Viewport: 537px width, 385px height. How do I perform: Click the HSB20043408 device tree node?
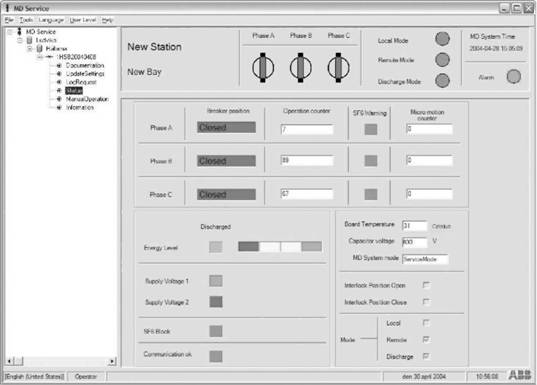(77, 57)
